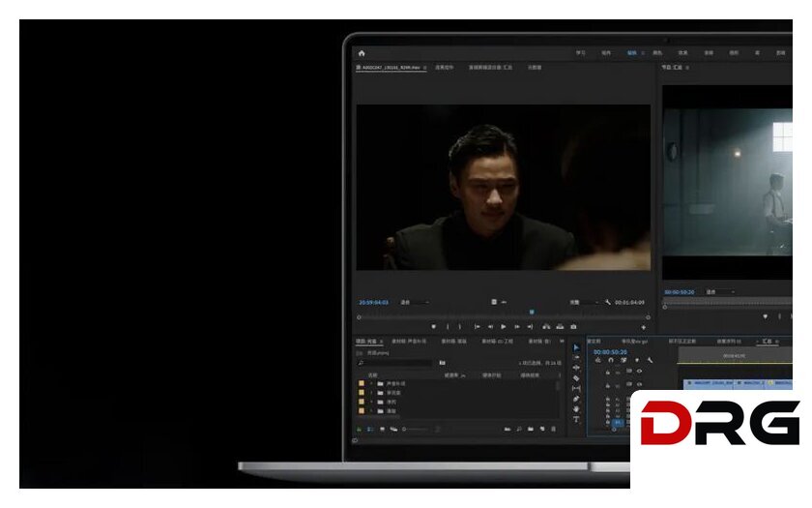Toggle insert sequences as nests button
812x508 pixels.
point(598,360)
